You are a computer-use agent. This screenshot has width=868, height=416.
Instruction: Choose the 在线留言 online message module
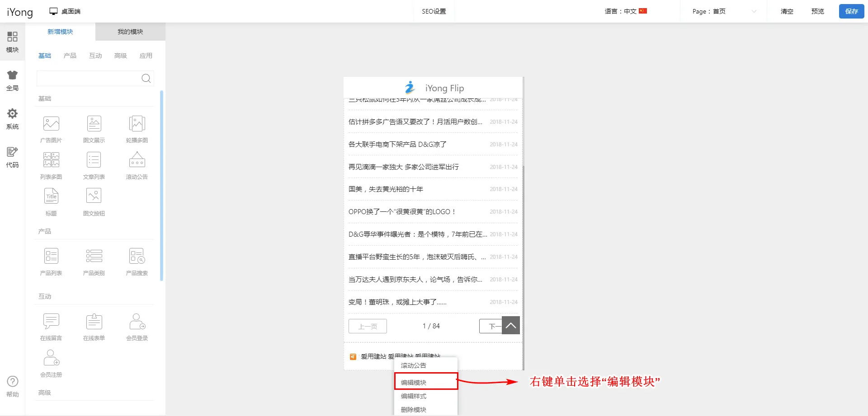coord(51,322)
